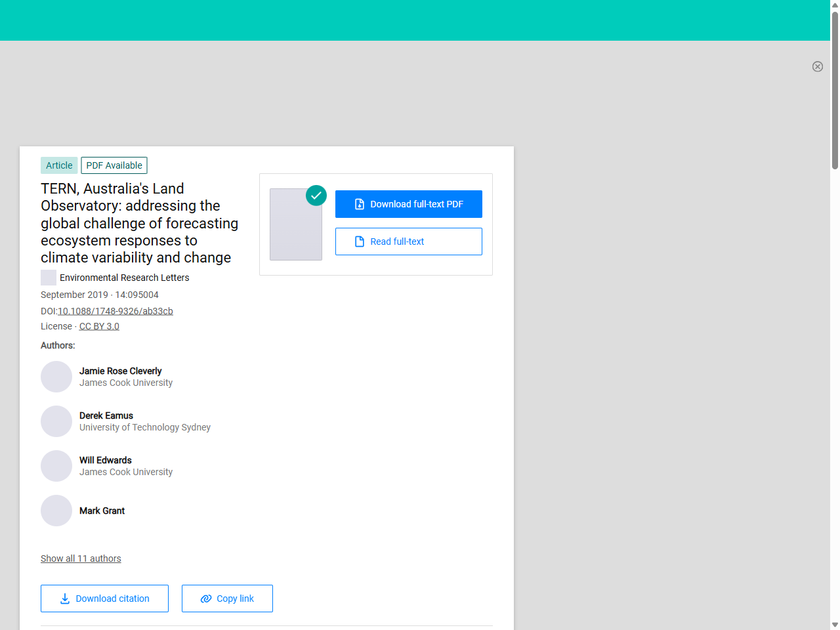This screenshot has width=840, height=630.
Task: Click the Download full-text PDF button
Action: click(x=408, y=204)
